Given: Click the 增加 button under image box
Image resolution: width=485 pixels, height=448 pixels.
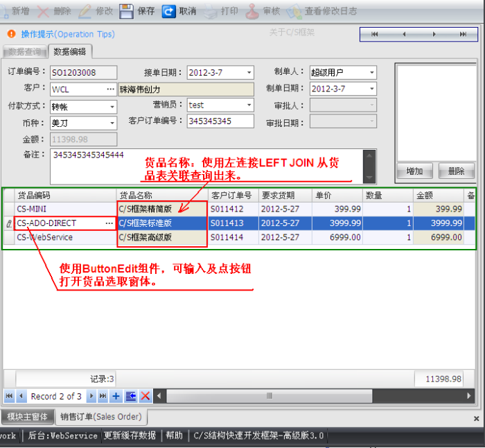Looking at the screenshot, I should coord(414,171).
